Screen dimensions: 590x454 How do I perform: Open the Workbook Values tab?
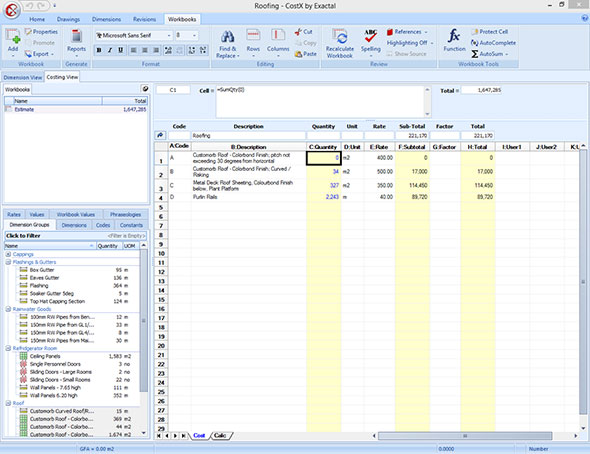click(76, 214)
